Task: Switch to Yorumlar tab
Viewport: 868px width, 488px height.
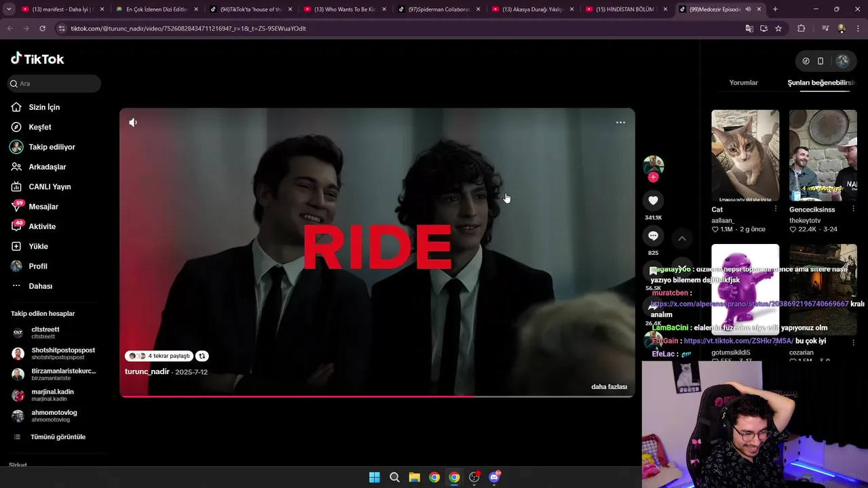Action: tap(743, 83)
